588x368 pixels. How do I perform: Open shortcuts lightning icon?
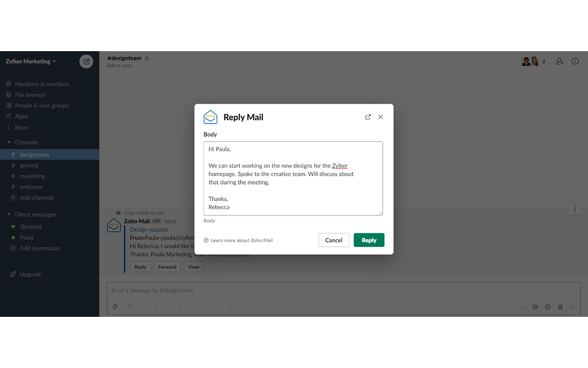115,307
